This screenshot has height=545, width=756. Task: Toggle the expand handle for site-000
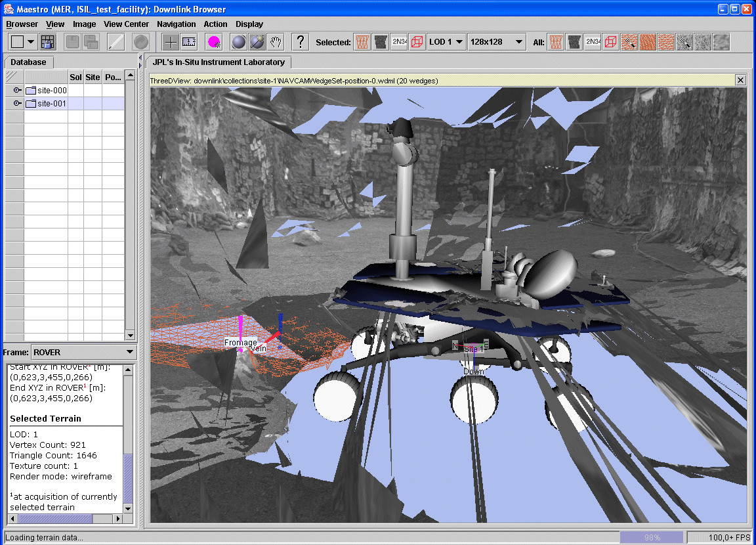(16, 91)
